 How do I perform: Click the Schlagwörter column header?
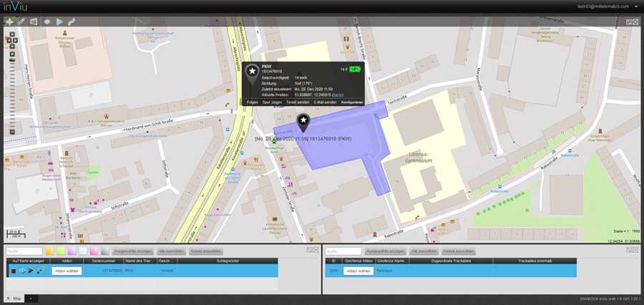228,261
